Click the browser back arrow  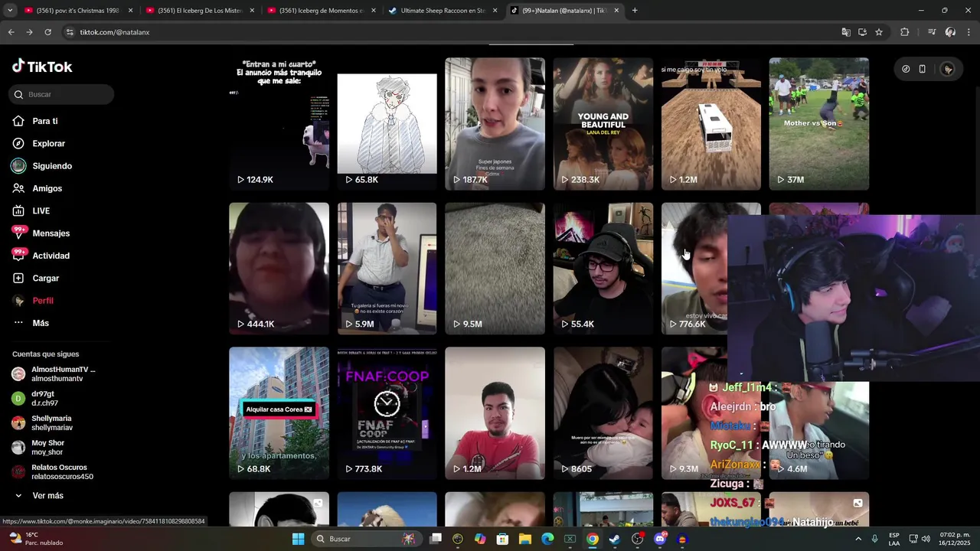(x=11, y=32)
